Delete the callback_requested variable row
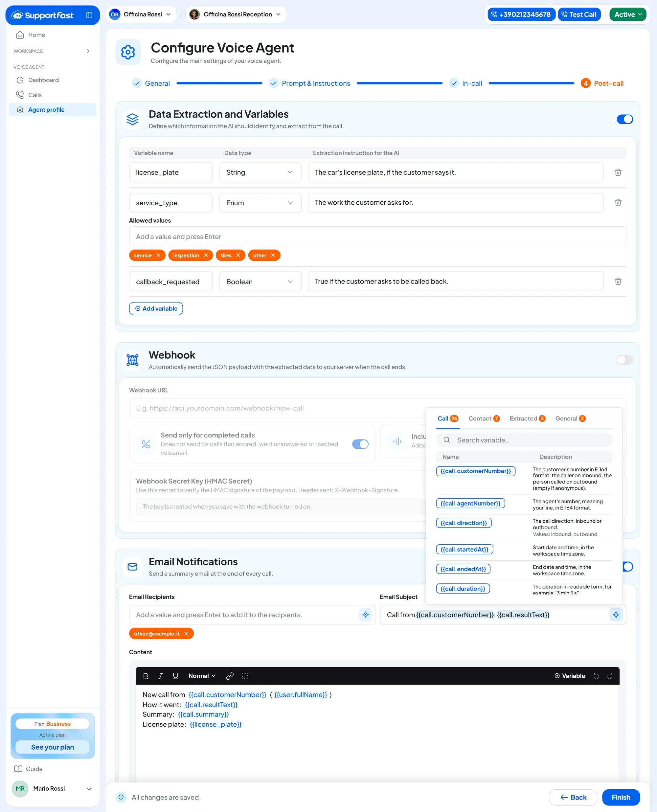Viewport: 657px width, 812px height. click(x=618, y=281)
